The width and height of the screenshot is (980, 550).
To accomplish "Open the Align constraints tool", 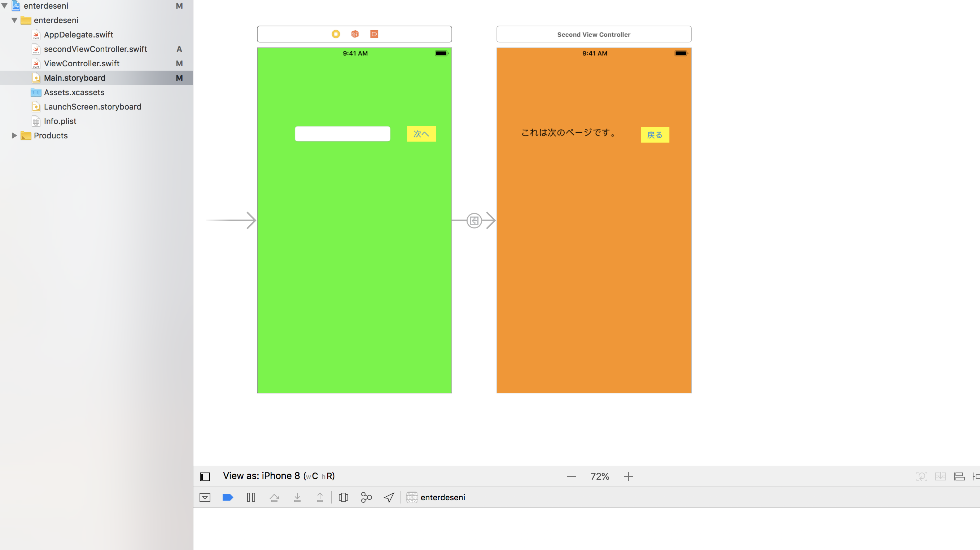I will pos(959,476).
